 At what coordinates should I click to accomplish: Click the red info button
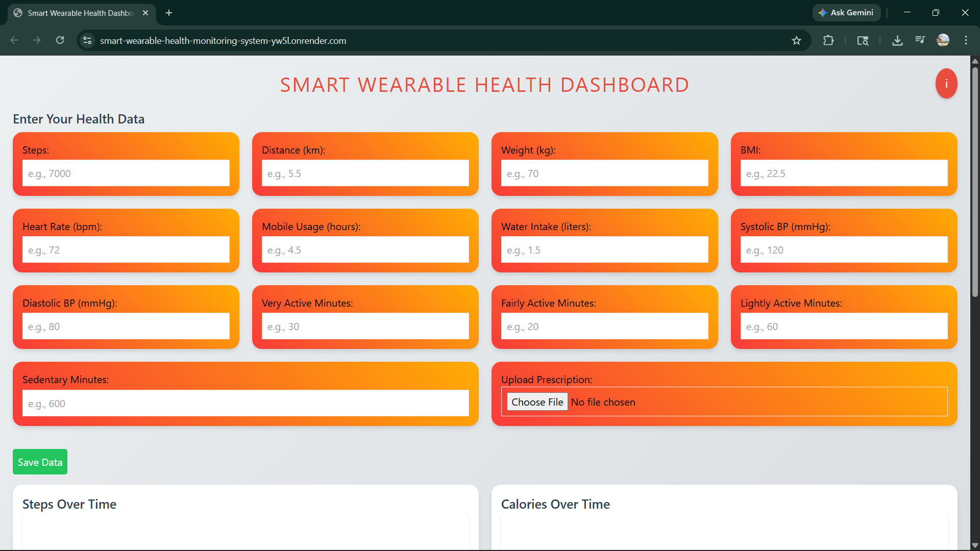click(x=946, y=84)
